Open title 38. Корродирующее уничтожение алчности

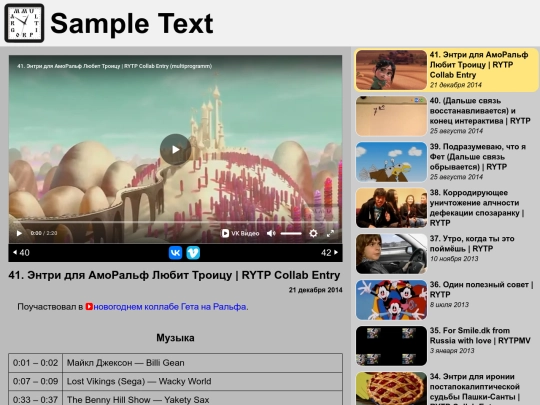[477, 208]
